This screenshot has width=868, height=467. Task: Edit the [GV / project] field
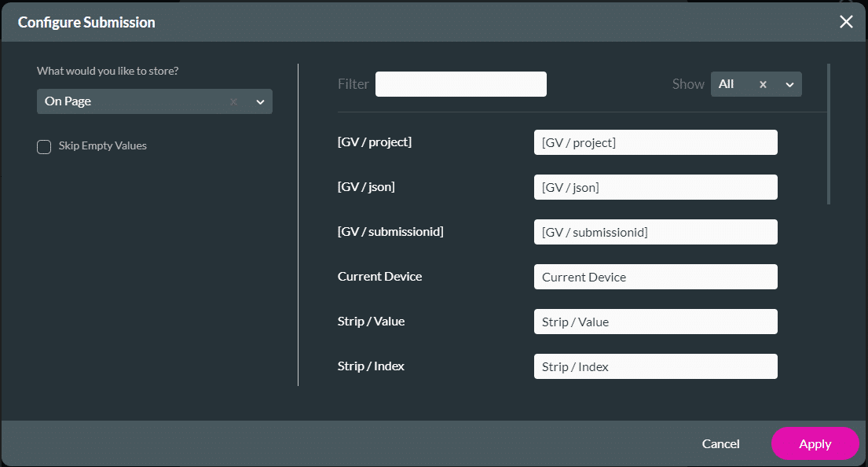click(655, 142)
